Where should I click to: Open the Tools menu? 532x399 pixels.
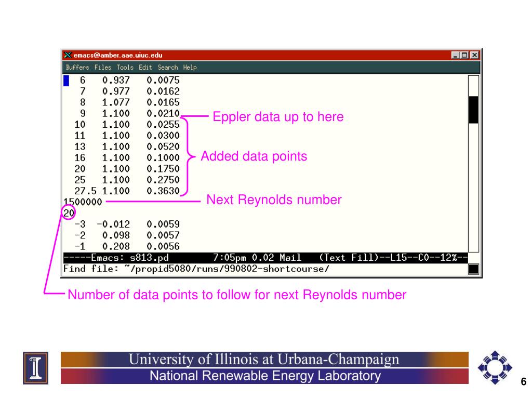pyautogui.click(x=125, y=67)
